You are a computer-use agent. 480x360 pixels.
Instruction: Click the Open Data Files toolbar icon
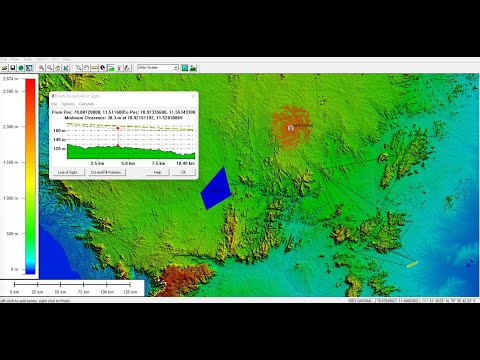pyautogui.click(x=5, y=68)
